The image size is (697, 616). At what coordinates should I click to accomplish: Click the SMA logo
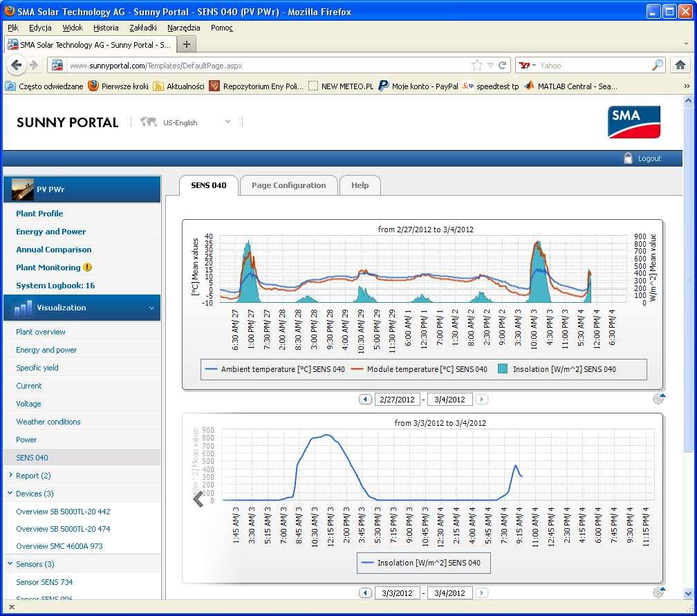(x=634, y=122)
